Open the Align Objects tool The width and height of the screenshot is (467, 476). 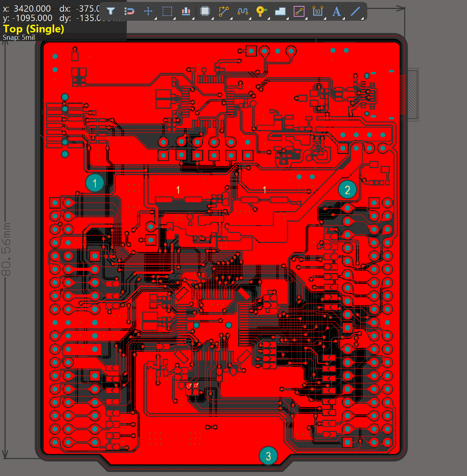pyautogui.click(x=186, y=11)
